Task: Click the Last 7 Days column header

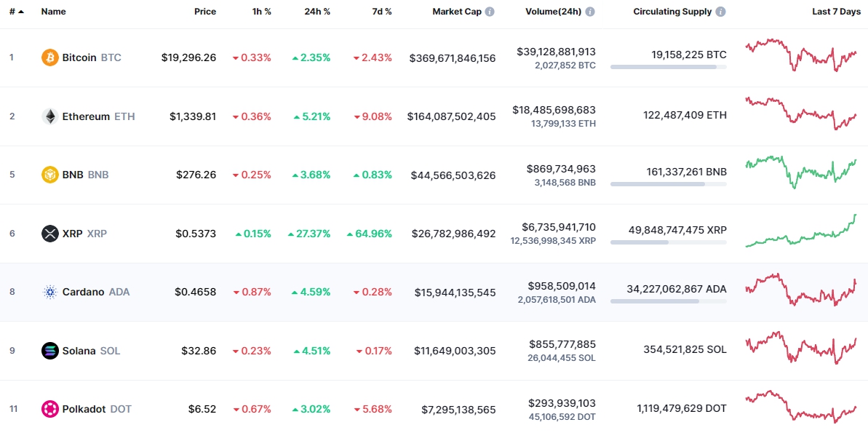Action: 837,12
